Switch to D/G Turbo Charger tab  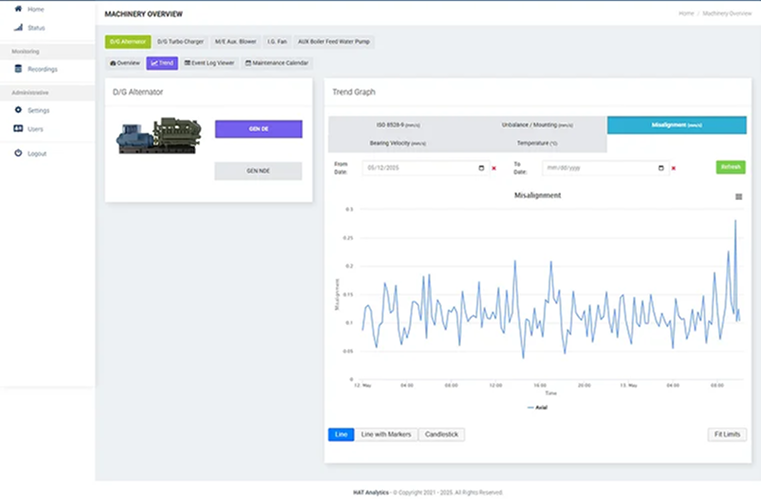coord(180,42)
